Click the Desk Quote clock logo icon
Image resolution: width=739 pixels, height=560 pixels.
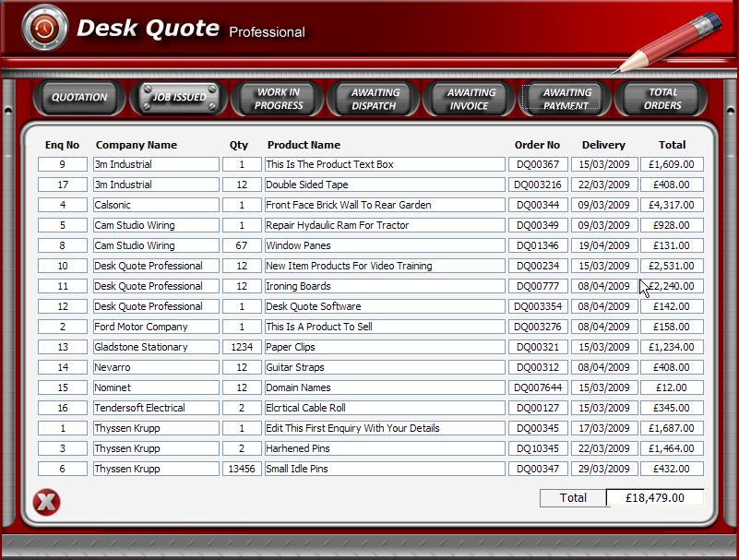point(44,28)
